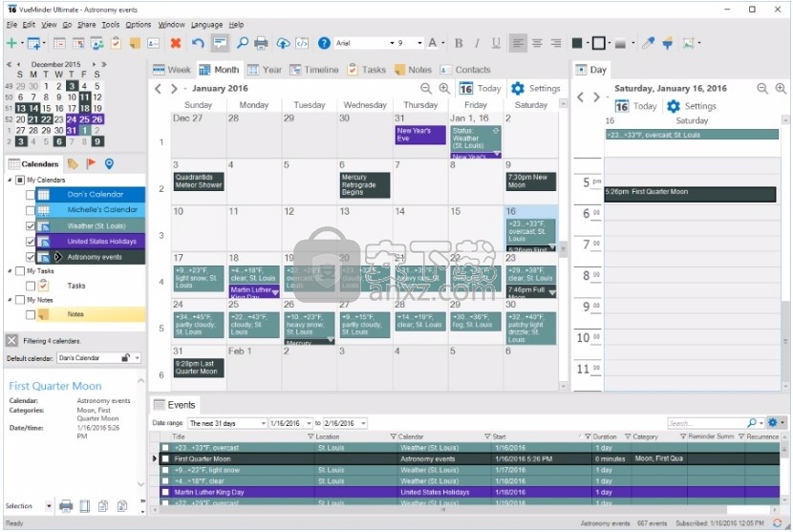Open the 1/16/2016 start date picker
793x532 pixels.
pyautogui.click(x=309, y=423)
